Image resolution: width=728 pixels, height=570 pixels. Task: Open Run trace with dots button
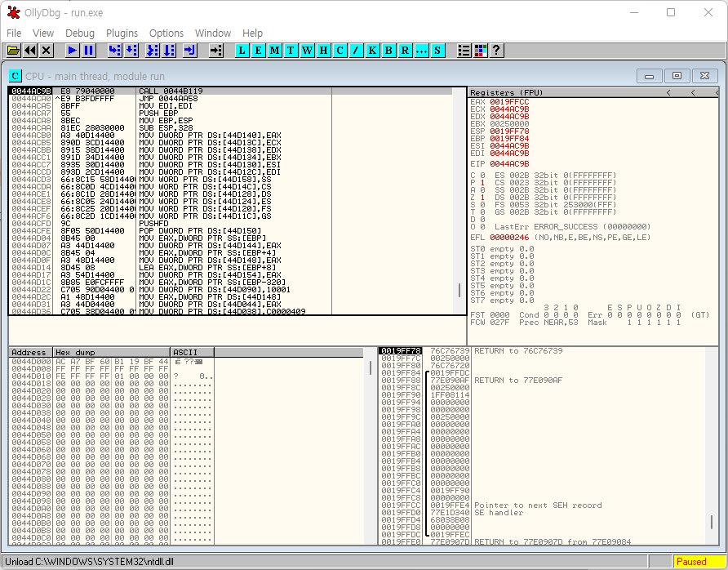click(421, 50)
